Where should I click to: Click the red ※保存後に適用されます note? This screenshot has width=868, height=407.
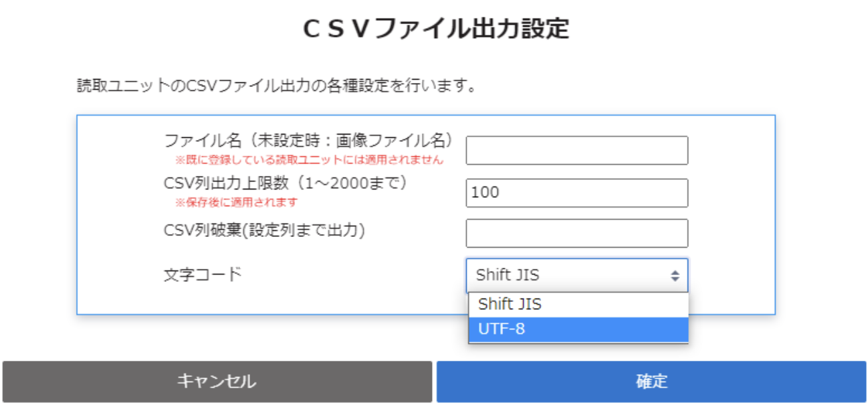[x=236, y=202]
